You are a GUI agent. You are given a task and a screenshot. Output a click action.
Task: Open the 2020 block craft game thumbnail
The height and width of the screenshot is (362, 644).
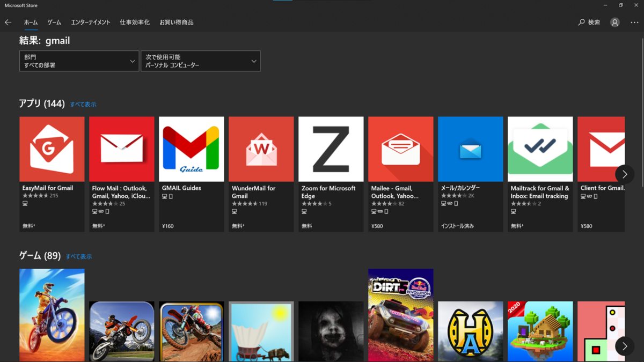click(540, 331)
